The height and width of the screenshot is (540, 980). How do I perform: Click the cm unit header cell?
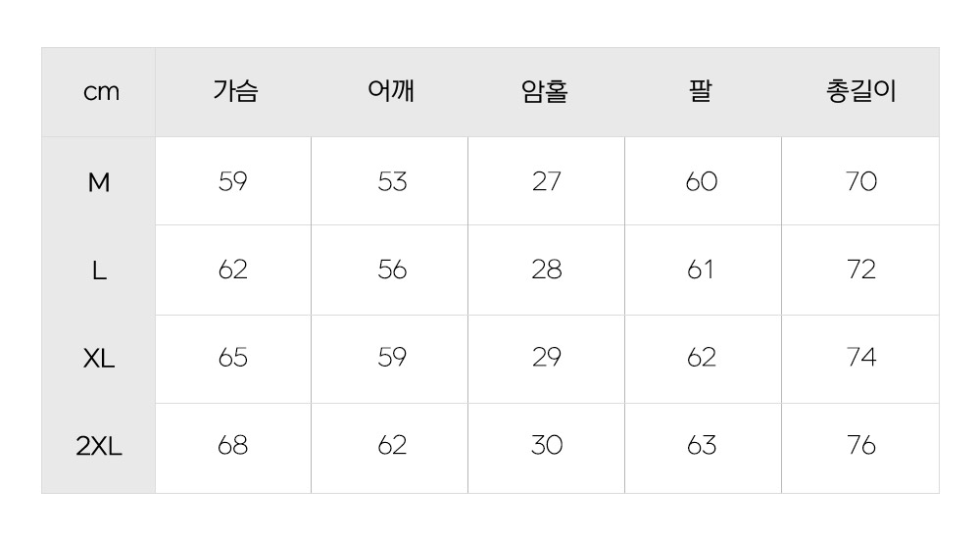[x=100, y=92]
